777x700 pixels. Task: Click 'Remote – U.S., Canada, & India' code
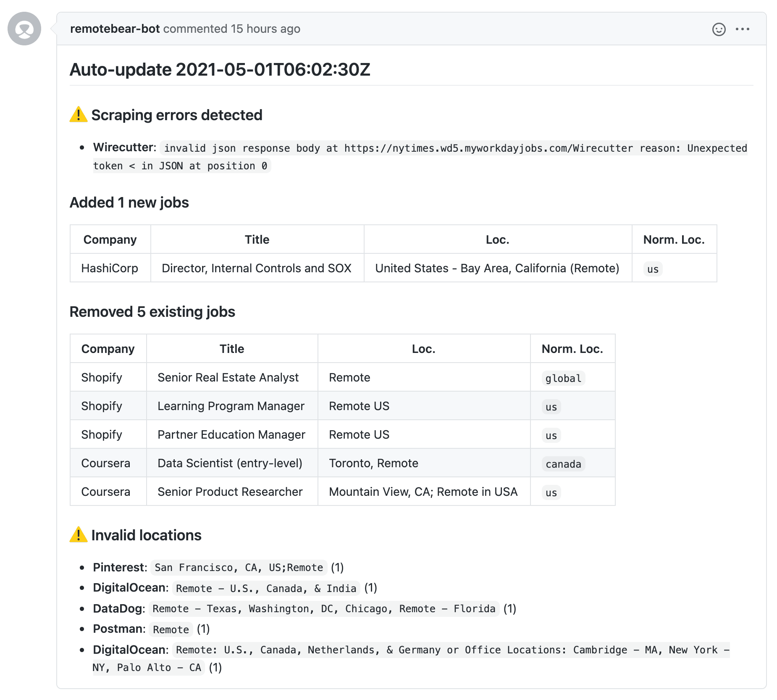coord(266,588)
